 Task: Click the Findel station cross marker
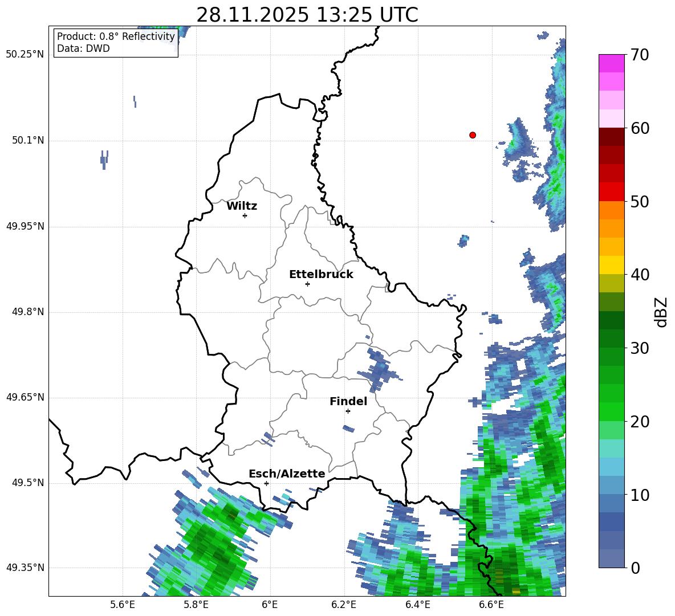click(x=348, y=411)
